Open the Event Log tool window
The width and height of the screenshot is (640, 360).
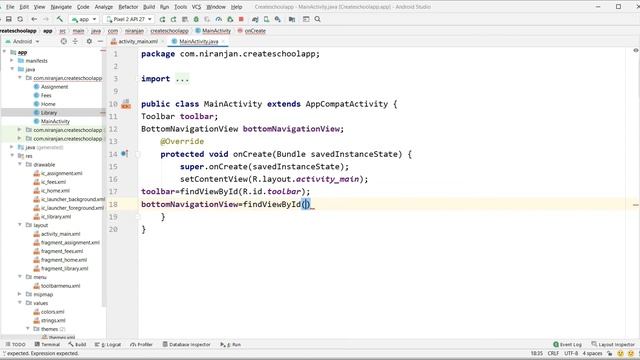(x=567, y=344)
